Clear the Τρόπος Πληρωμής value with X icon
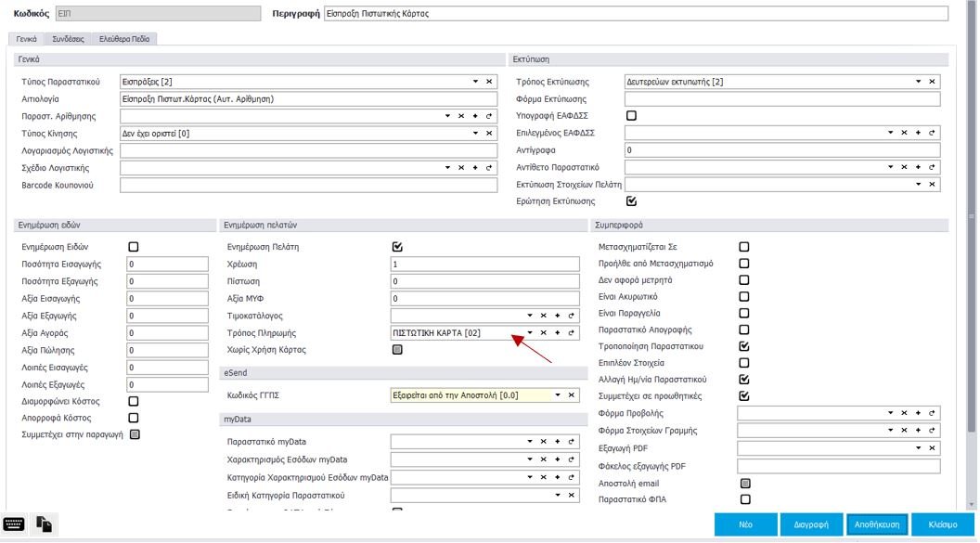Viewport: 980px width, 543px height. (x=544, y=332)
